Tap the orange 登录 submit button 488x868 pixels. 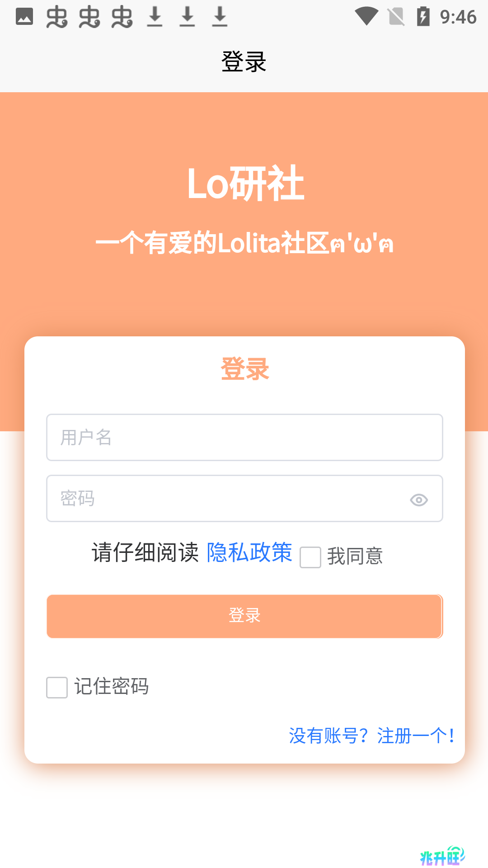(x=244, y=616)
